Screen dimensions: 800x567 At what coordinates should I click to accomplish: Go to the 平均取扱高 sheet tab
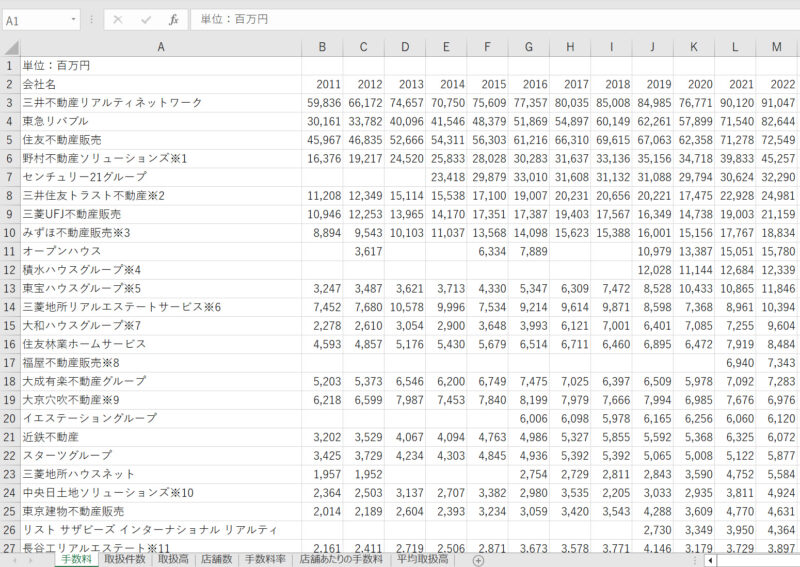tap(423, 560)
